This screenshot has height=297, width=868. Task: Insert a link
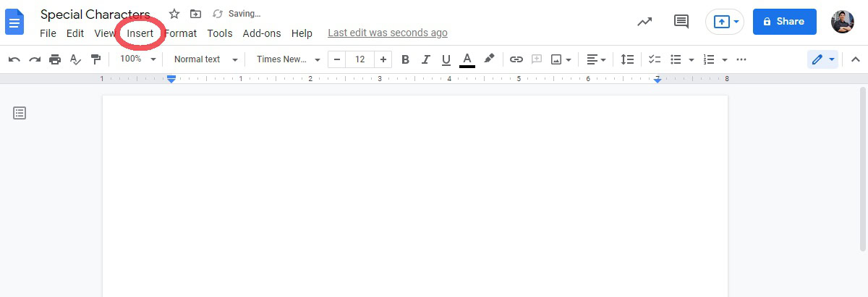[516, 59]
